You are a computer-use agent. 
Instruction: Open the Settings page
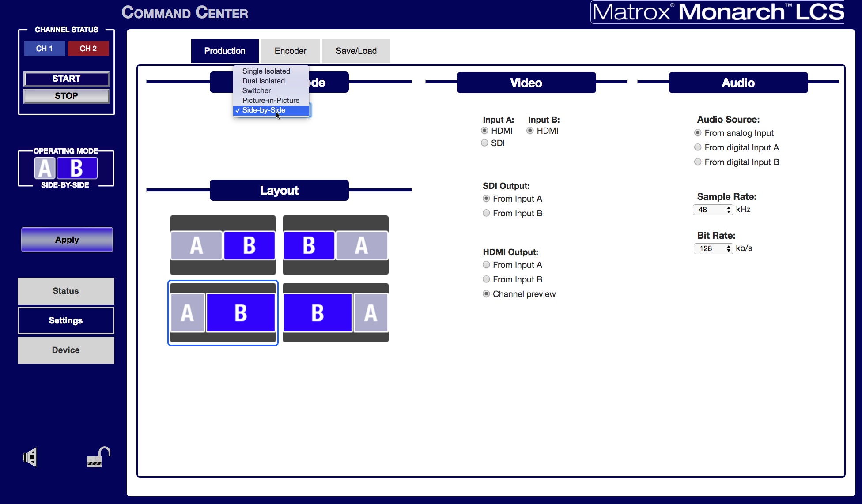(66, 320)
